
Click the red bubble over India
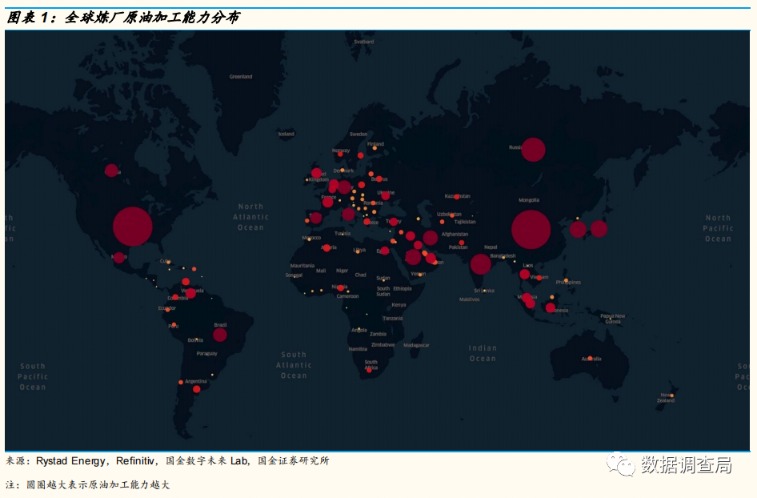(x=481, y=264)
